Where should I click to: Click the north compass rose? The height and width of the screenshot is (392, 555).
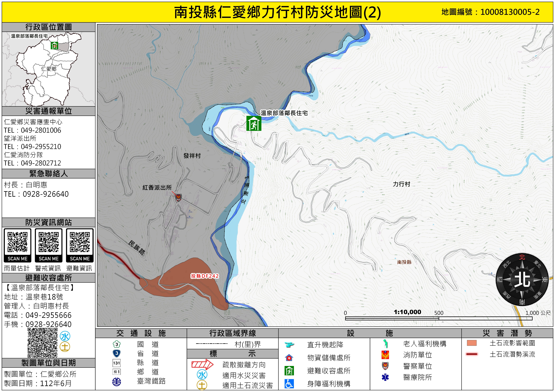point(522,280)
